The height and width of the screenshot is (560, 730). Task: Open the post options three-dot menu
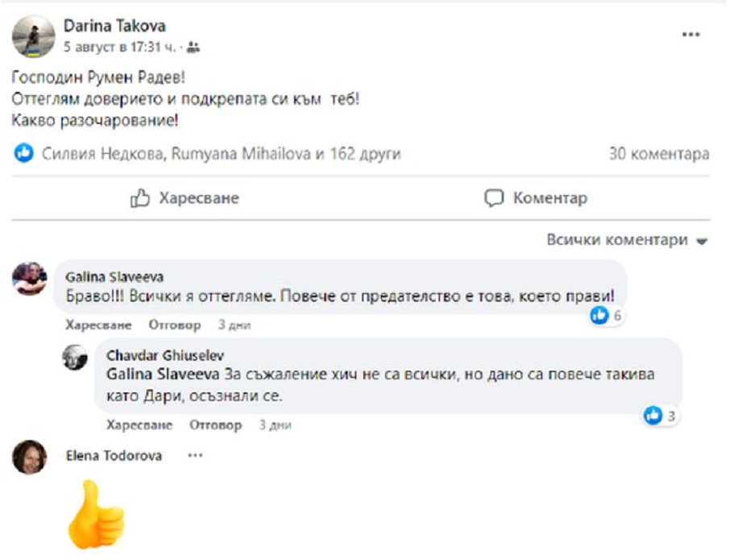pyautogui.click(x=691, y=35)
